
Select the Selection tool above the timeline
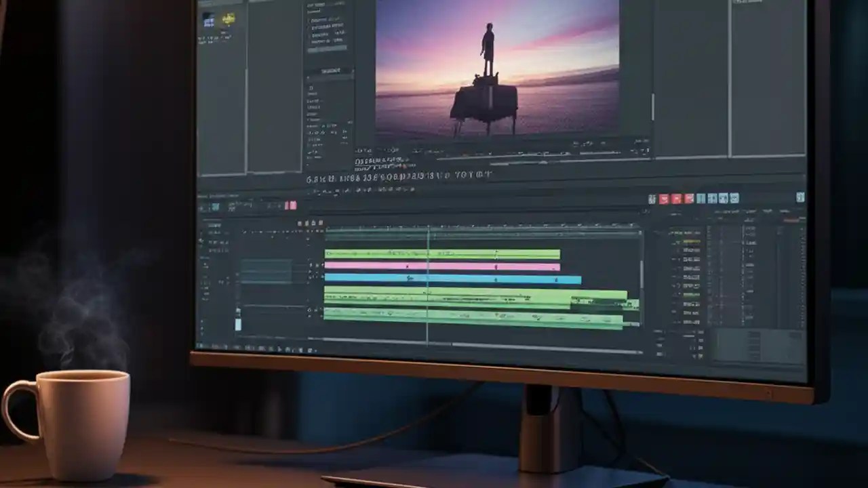298,223
